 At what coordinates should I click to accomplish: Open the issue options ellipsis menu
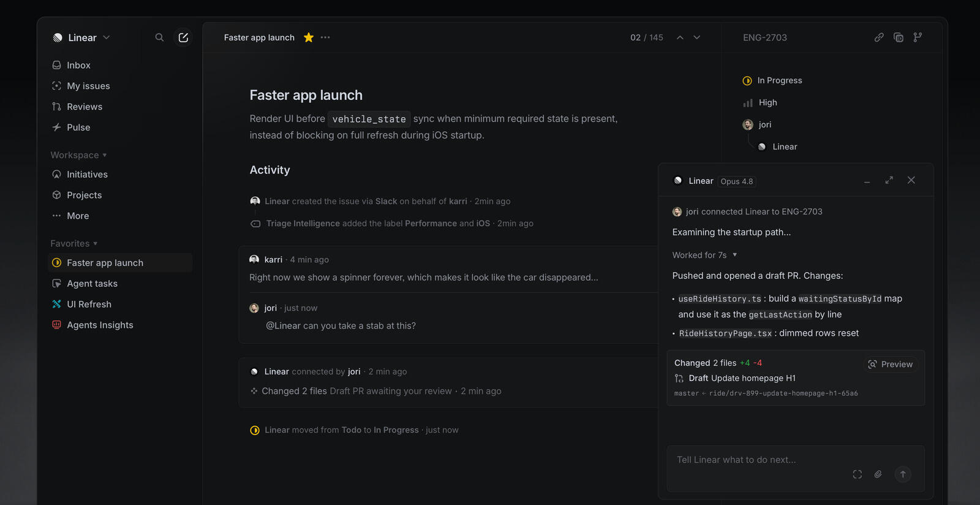tap(325, 37)
